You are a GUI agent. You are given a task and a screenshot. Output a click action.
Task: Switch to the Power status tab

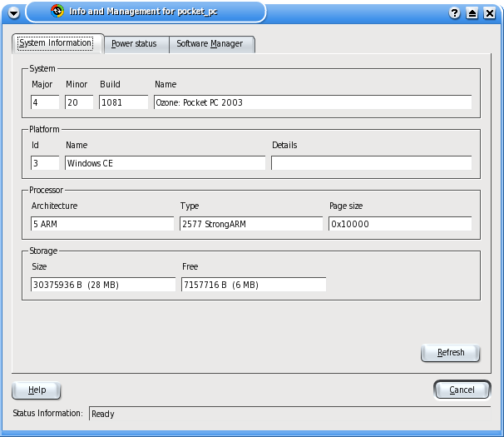pyautogui.click(x=134, y=44)
